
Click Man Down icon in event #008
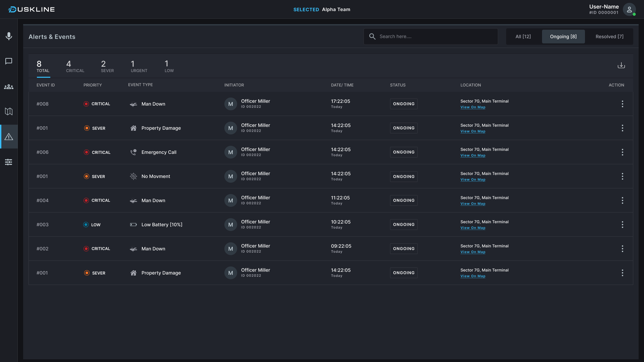(133, 104)
